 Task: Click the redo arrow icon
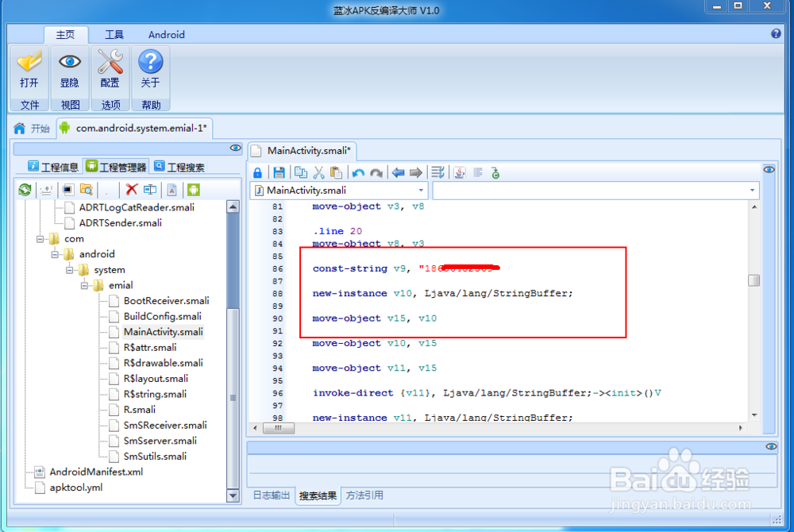tap(376, 172)
